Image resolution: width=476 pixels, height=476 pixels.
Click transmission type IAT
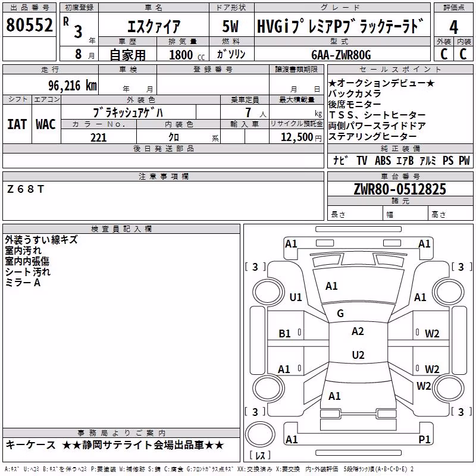(17, 124)
